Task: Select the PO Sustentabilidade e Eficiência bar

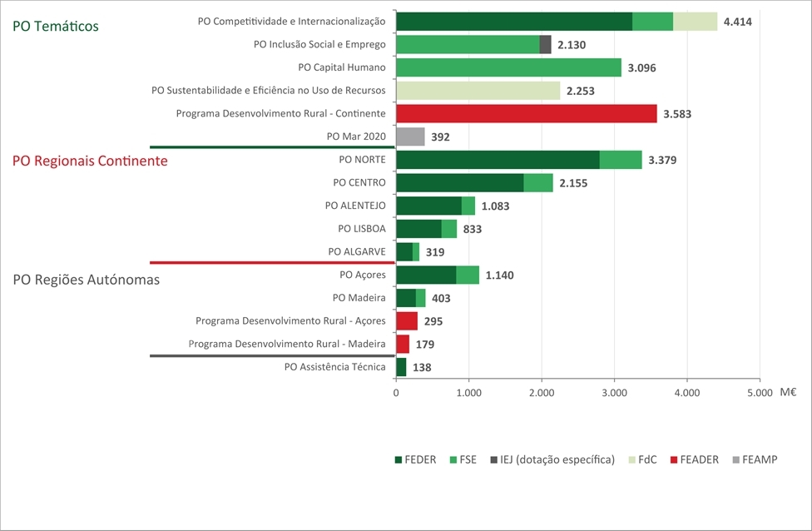Action: click(x=478, y=91)
